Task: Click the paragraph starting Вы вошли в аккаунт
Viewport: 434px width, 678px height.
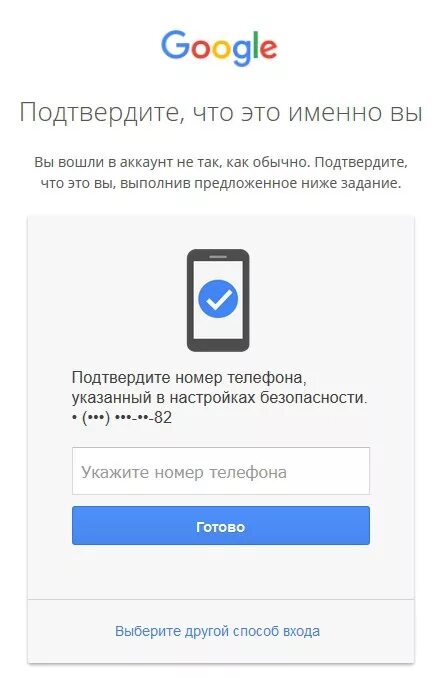Action: pos(221,173)
